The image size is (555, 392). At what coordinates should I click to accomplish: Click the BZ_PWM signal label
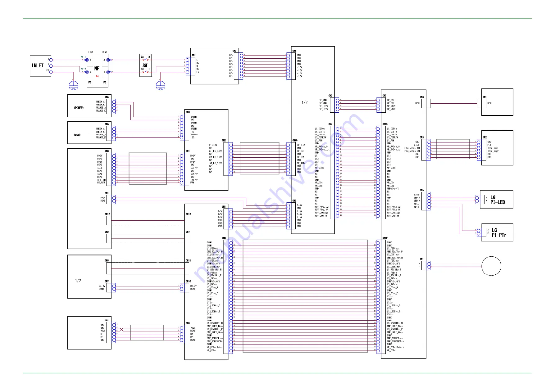[101, 183]
